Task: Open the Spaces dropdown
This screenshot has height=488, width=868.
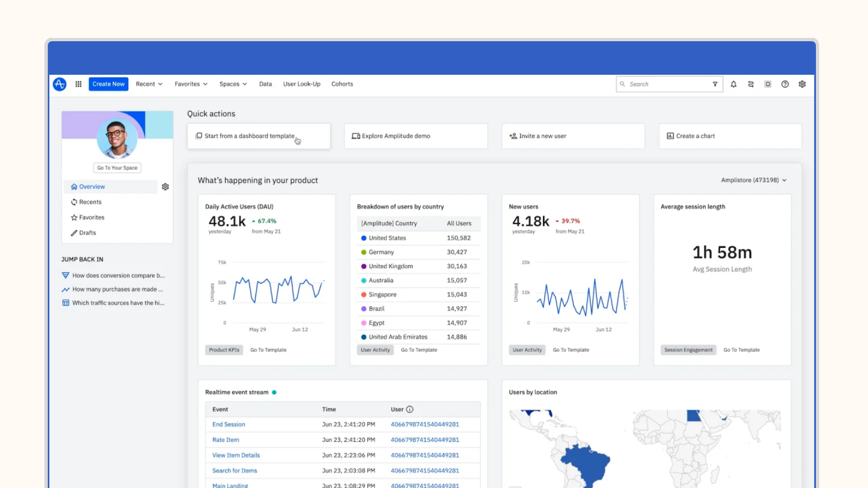Action: (x=233, y=84)
